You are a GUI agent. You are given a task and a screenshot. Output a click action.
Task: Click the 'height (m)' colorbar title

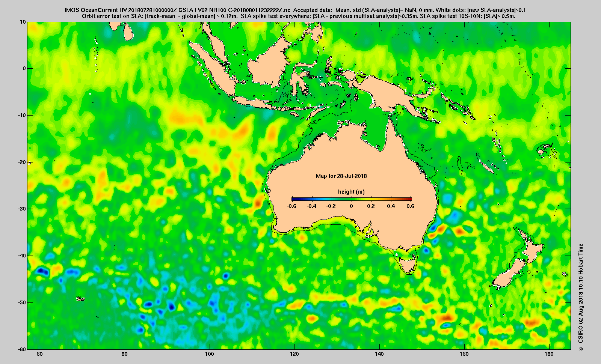click(351, 191)
